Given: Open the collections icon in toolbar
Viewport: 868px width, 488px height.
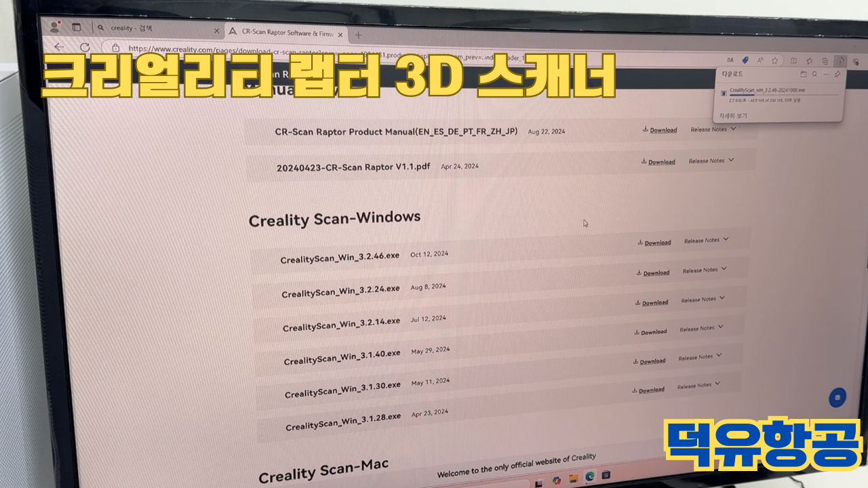Looking at the screenshot, I should click(825, 61).
